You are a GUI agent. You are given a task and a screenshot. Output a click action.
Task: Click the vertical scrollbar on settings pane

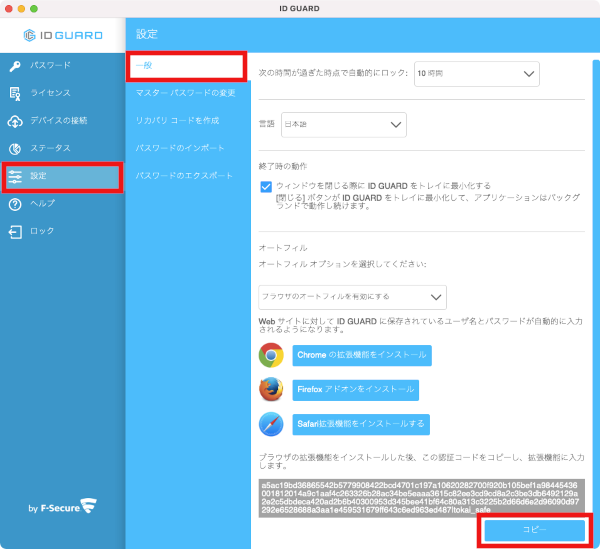[596, 304]
